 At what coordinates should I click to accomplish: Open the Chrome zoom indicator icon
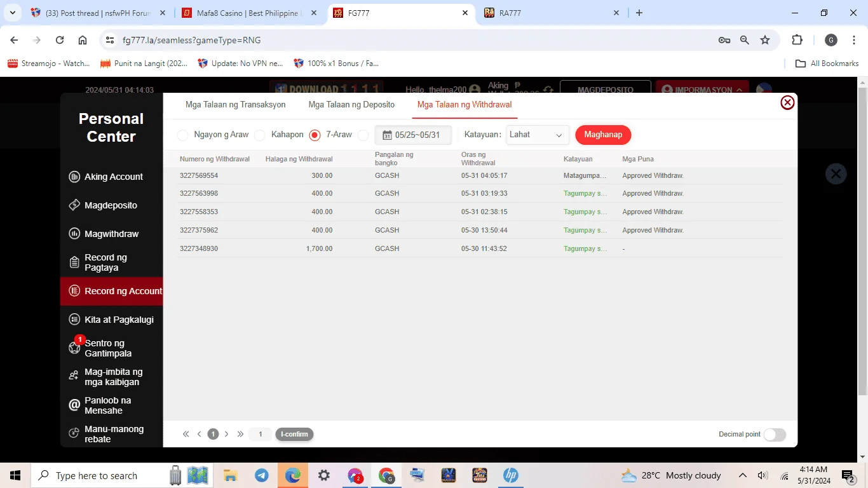tap(745, 40)
